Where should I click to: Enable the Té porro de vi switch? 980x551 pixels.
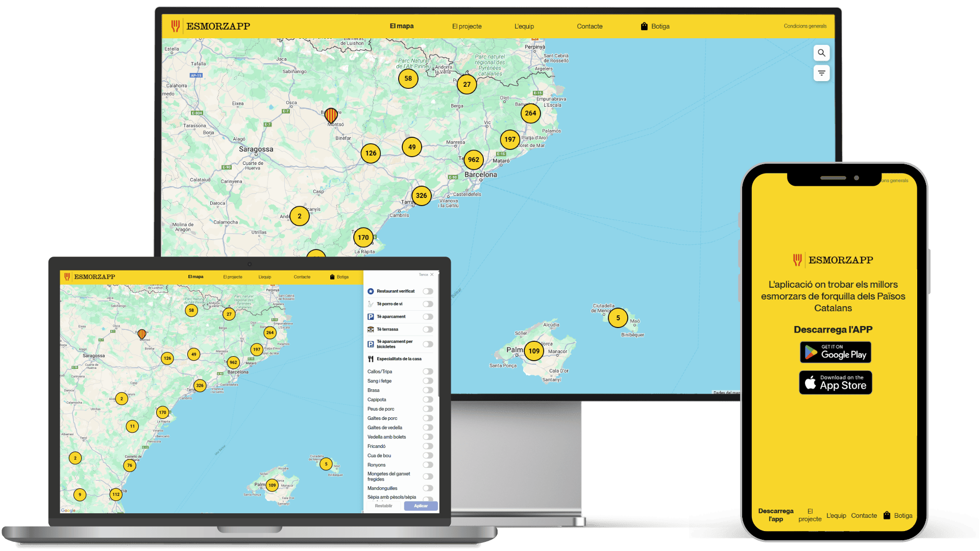coord(428,304)
